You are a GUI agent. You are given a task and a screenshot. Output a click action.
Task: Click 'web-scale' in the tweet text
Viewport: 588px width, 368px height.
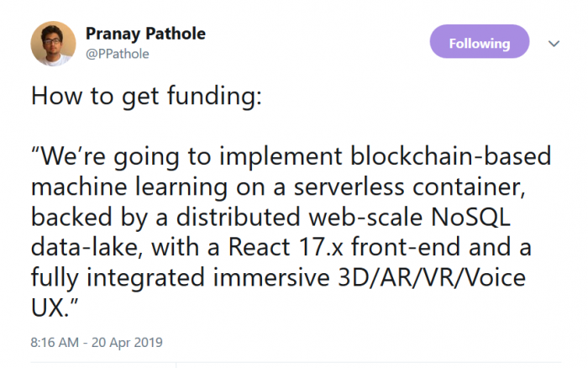pyautogui.click(x=365, y=218)
